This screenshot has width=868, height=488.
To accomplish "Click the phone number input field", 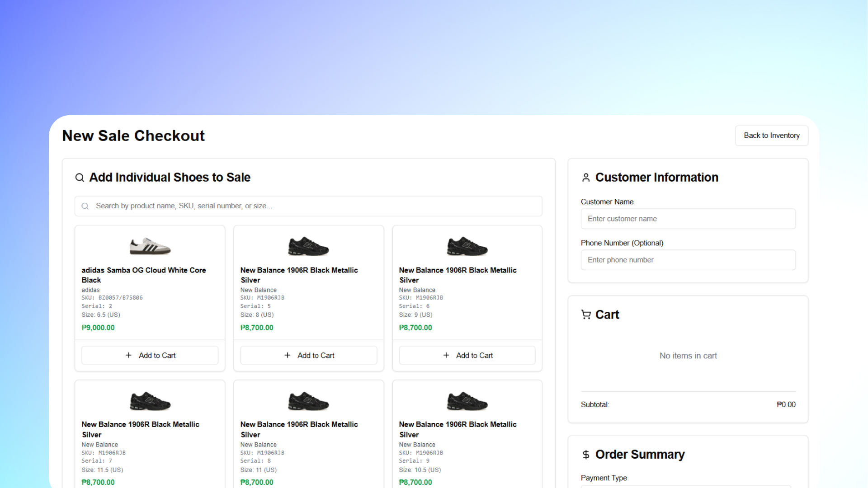I will [688, 260].
